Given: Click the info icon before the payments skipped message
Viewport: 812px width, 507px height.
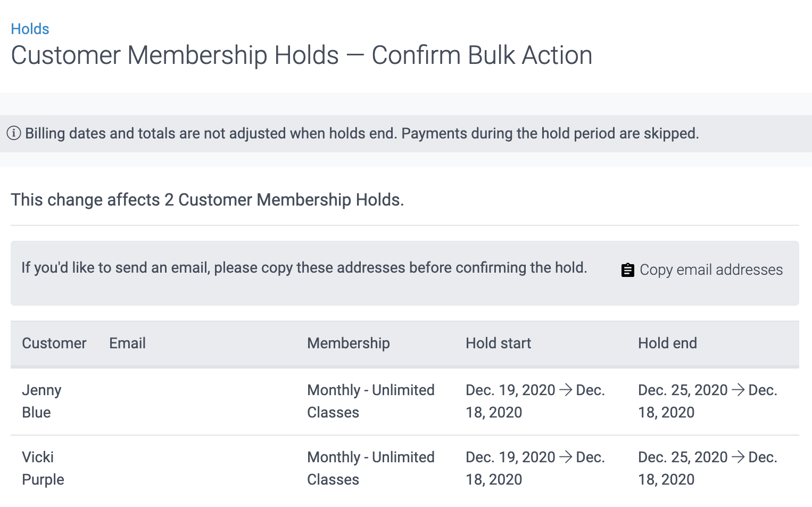Looking at the screenshot, I should click(x=13, y=133).
